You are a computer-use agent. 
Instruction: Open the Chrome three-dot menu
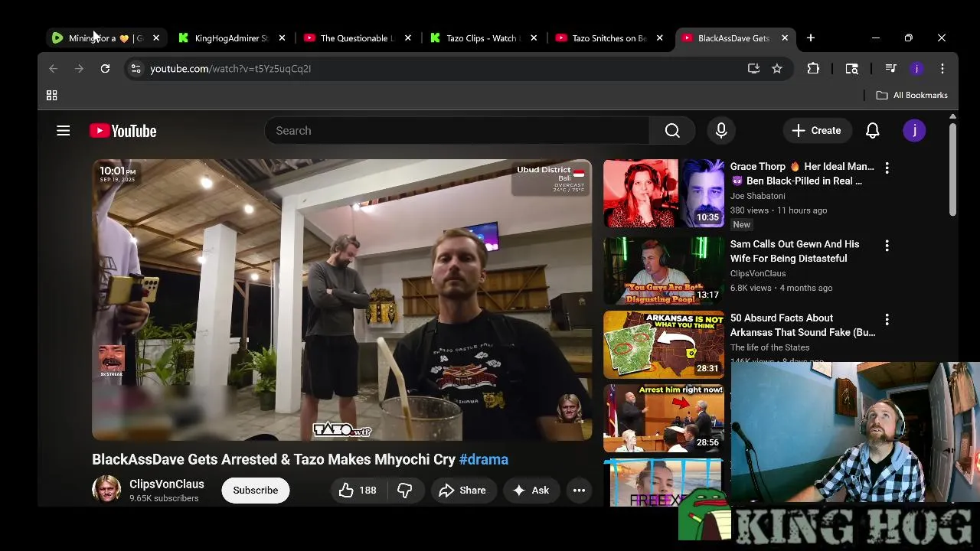pyautogui.click(x=942, y=69)
